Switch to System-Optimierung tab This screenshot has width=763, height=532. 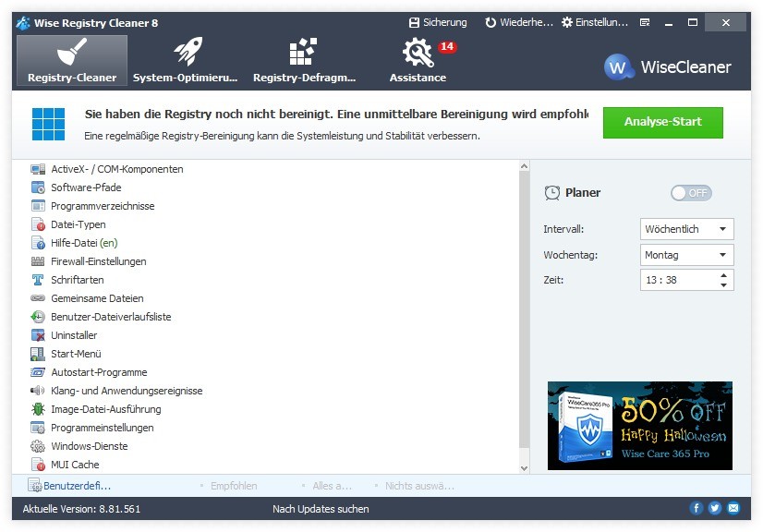tap(186, 60)
